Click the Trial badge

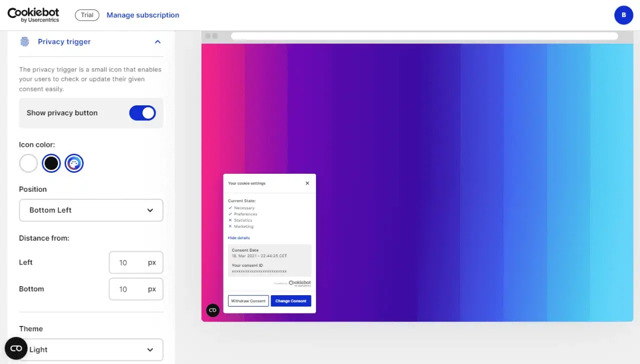[86, 15]
